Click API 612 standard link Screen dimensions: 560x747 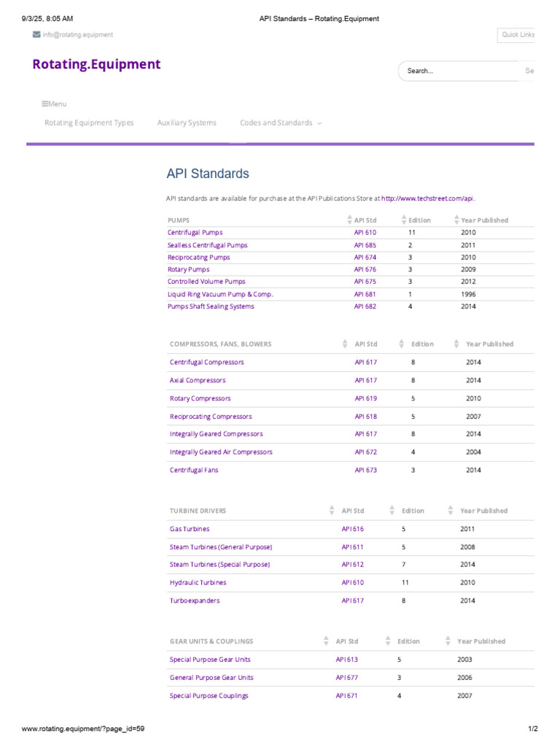tap(352, 565)
